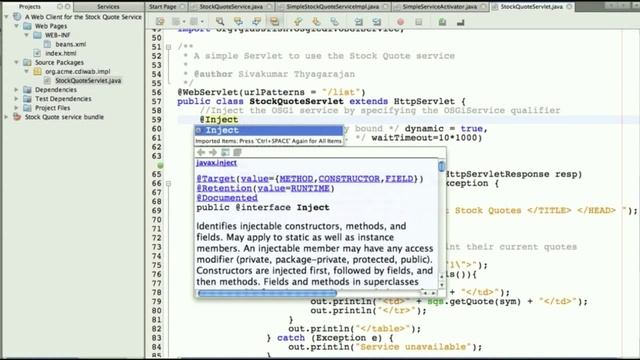Click override glyph beside line 64
The image size is (640, 360).
(x=160, y=165)
